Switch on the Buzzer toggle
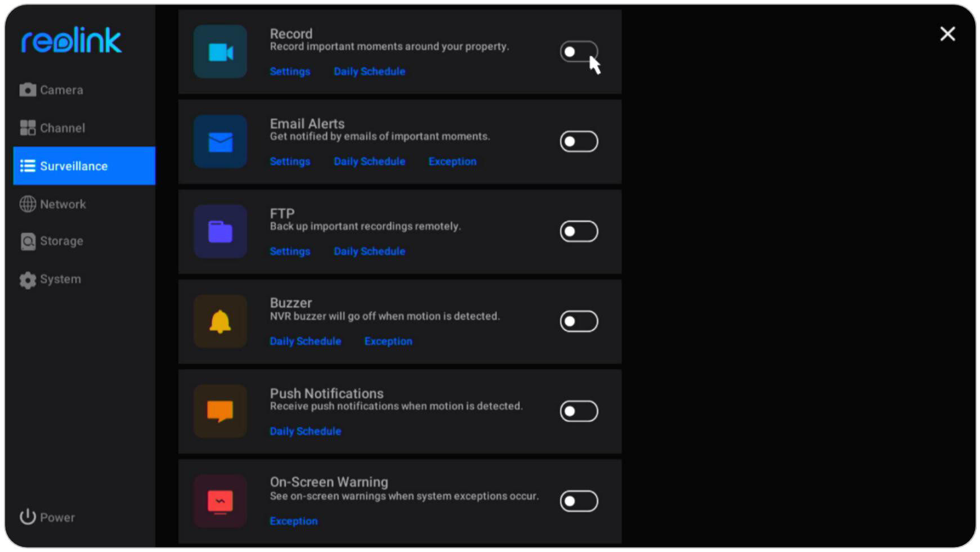This screenshot has width=980, height=552. tap(578, 321)
